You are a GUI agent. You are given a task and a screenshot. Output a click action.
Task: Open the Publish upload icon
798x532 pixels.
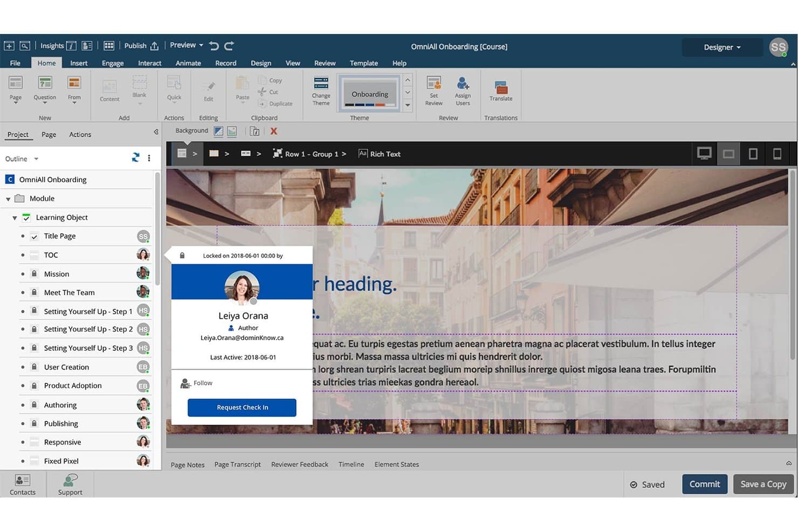pos(154,46)
